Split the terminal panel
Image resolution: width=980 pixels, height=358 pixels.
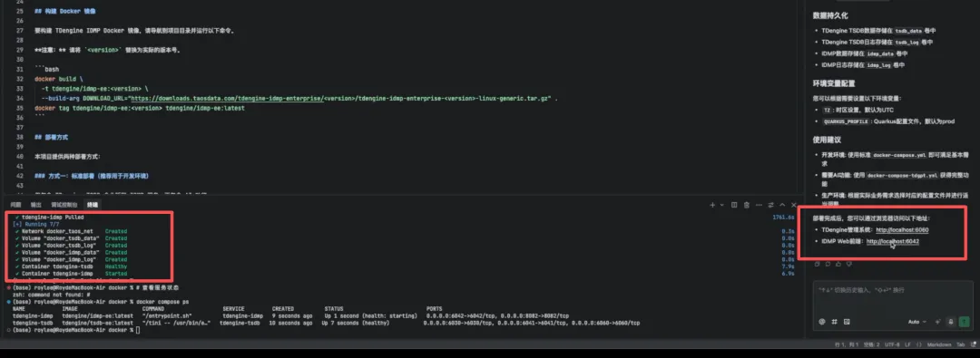(x=734, y=205)
